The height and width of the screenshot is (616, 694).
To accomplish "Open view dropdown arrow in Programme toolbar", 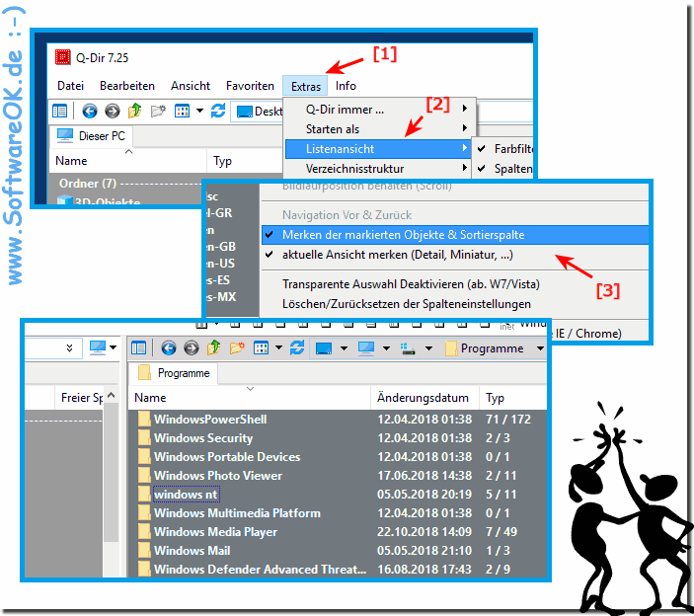I will click(278, 348).
